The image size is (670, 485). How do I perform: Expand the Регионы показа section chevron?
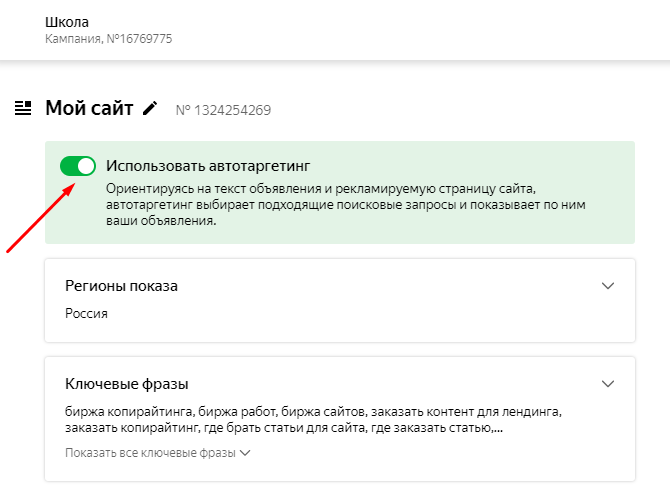point(608,285)
